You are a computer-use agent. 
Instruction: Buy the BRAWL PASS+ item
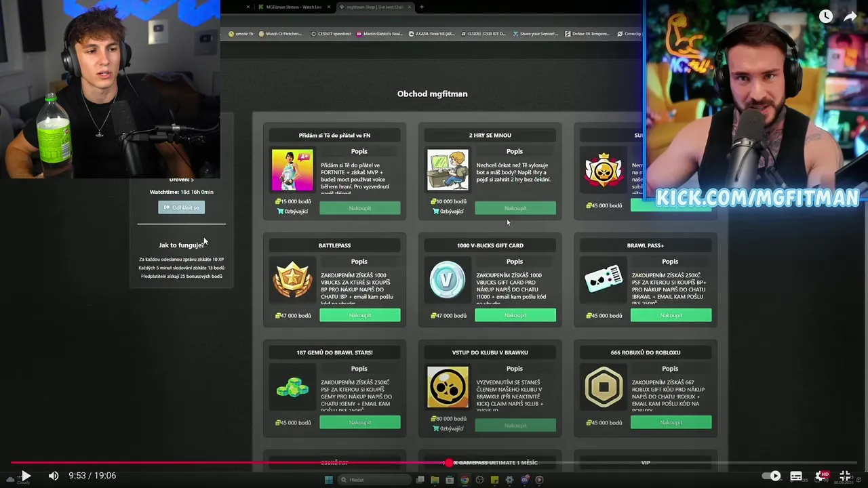pyautogui.click(x=671, y=315)
